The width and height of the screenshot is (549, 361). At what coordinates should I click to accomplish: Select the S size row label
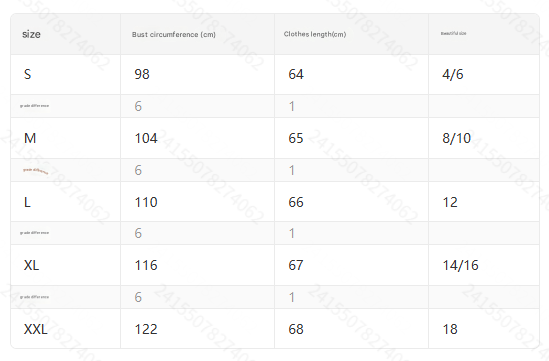pyautogui.click(x=27, y=74)
